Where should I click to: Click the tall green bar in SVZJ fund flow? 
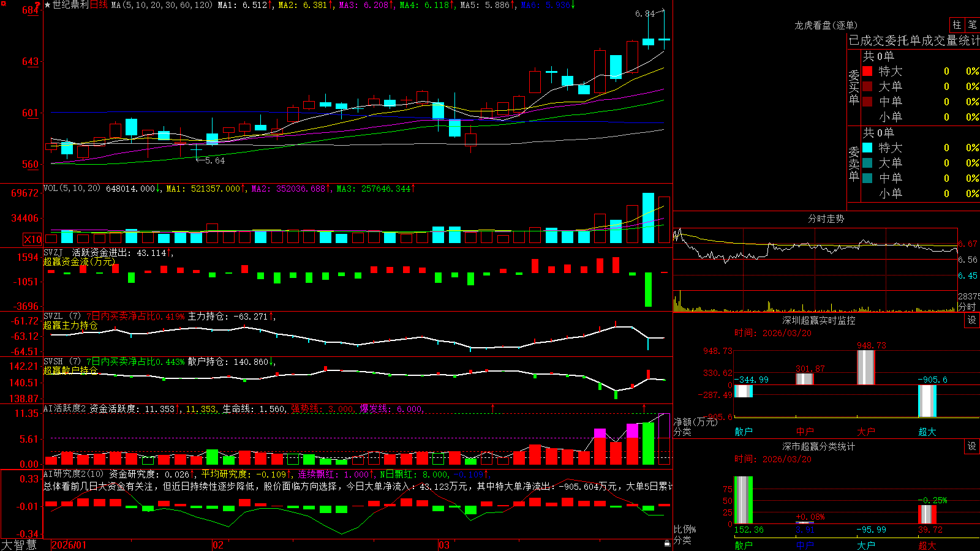pos(648,290)
